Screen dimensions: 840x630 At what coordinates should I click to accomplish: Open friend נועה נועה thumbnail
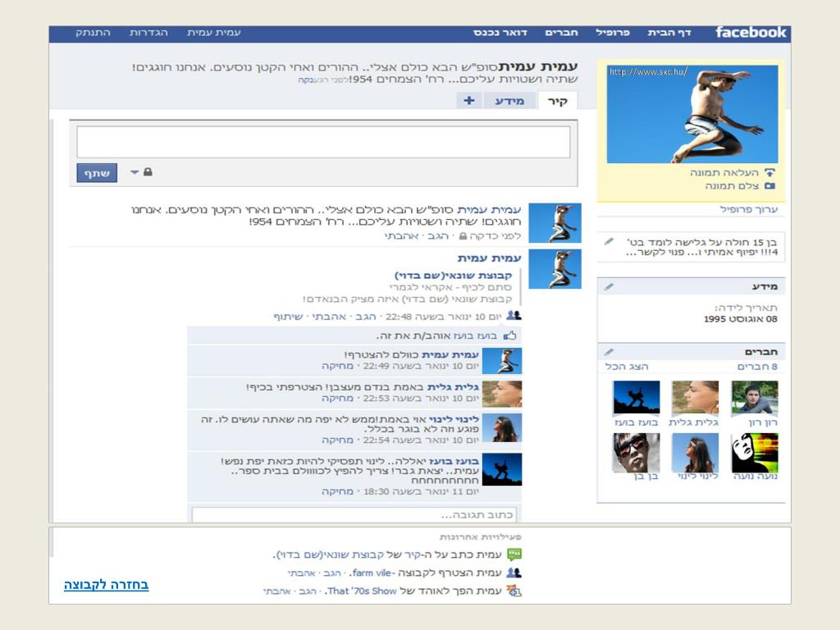point(755,453)
